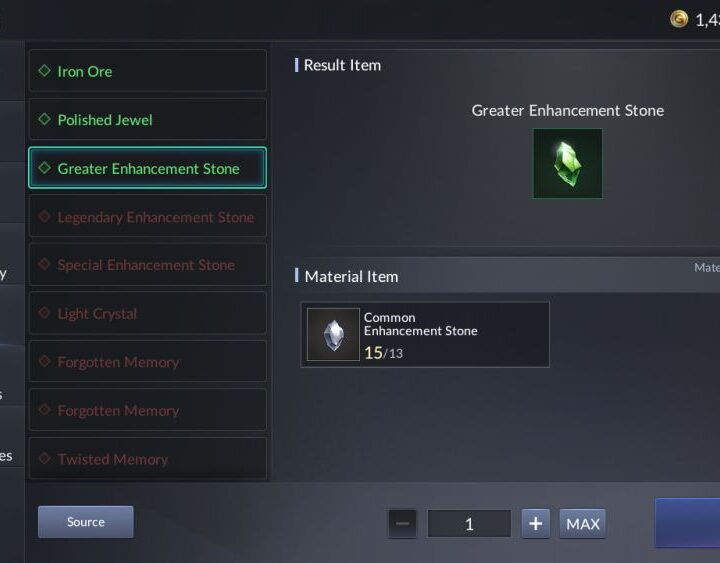Click diamond icon beside Legendary Enhancement Stone
720x563 pixels.
pyautogui.click(x=45, y=216)
